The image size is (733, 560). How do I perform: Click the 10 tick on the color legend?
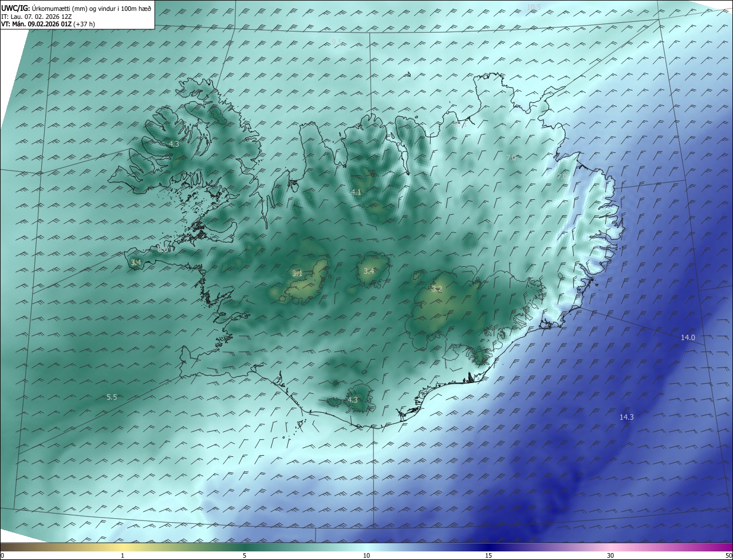(x=366, y=555)
